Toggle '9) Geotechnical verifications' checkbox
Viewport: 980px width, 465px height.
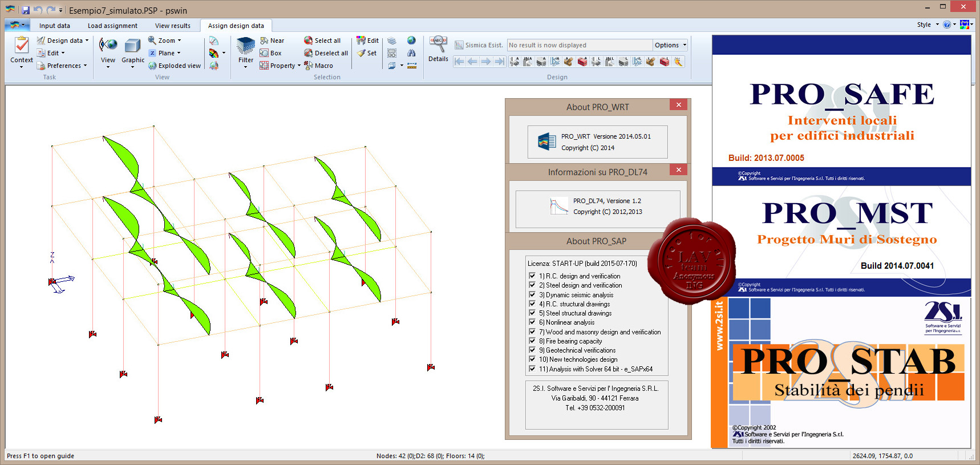click(x=532, y=350)
